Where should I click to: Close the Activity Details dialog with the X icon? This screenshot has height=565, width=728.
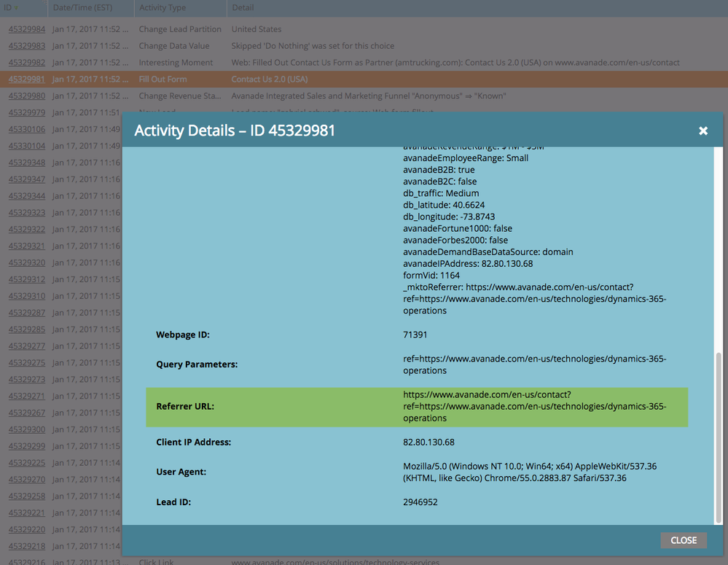[703, 130]
